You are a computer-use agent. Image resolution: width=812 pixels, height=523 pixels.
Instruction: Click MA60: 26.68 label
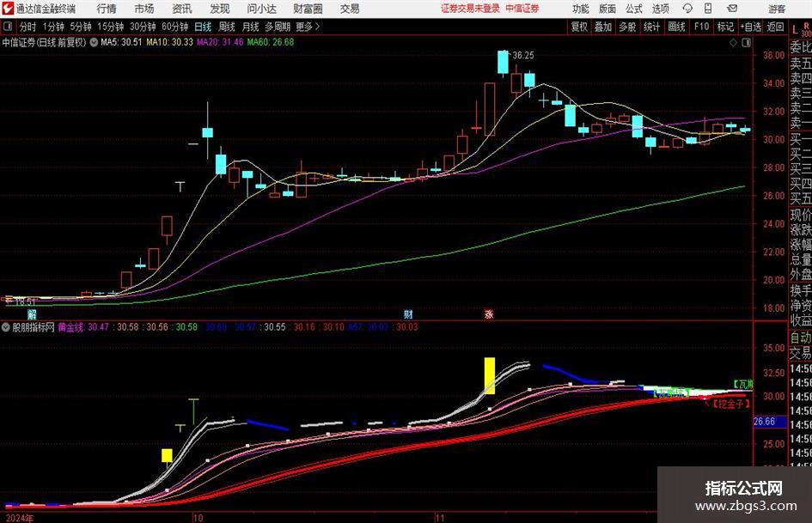coord(271,42)
